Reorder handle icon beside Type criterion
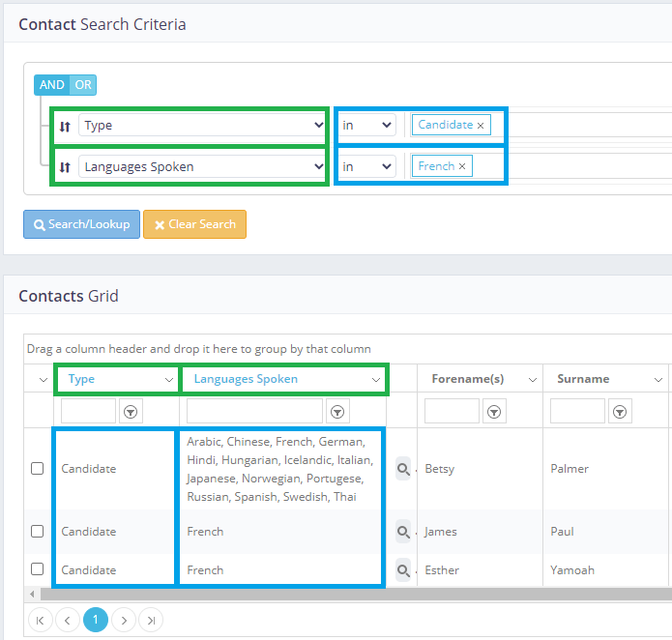672x640 pixels. [65, 127]
